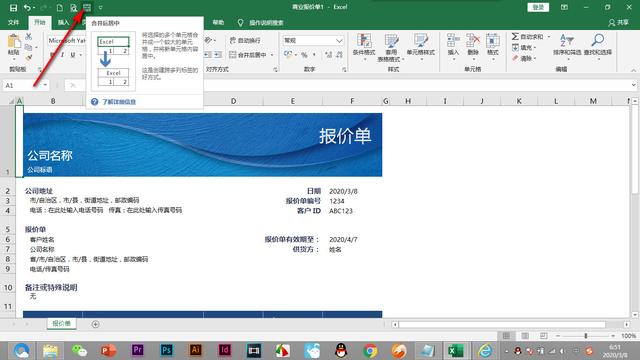Viewport: 640px width, 360px height.
Task: Copy the selection using the Copy icon
Action: click(x=28, y=47)
